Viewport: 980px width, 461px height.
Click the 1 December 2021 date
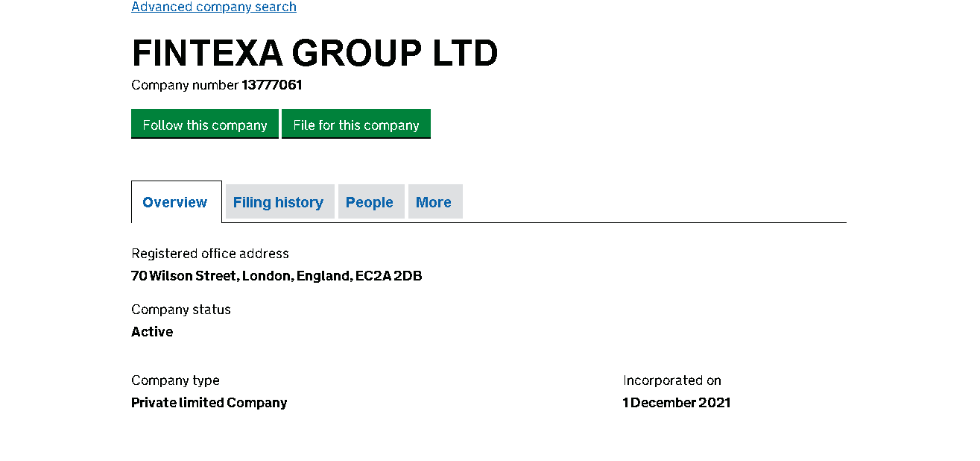tap(677, 403)
